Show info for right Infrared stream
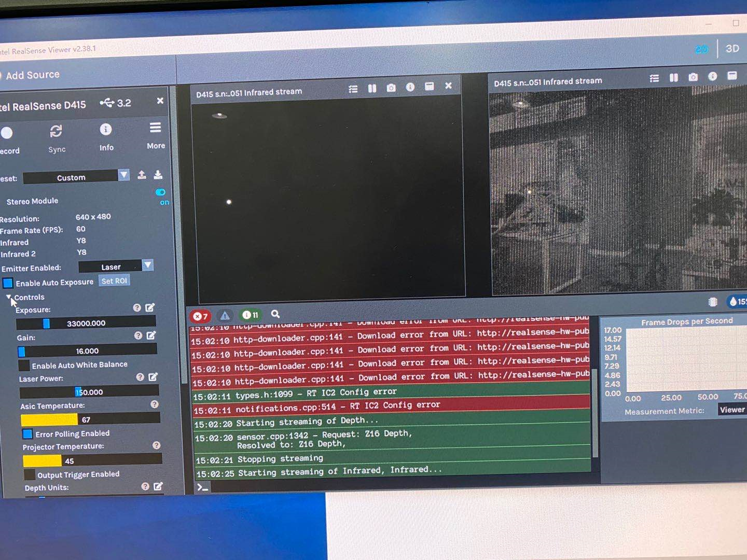This screenshot has height=560, width=747. coord(713,76)
